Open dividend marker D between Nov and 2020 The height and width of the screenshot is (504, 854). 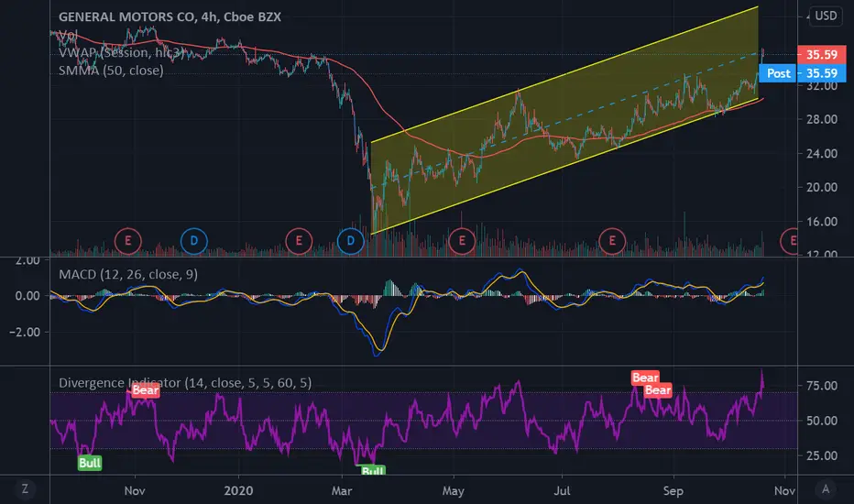point(194,240)
